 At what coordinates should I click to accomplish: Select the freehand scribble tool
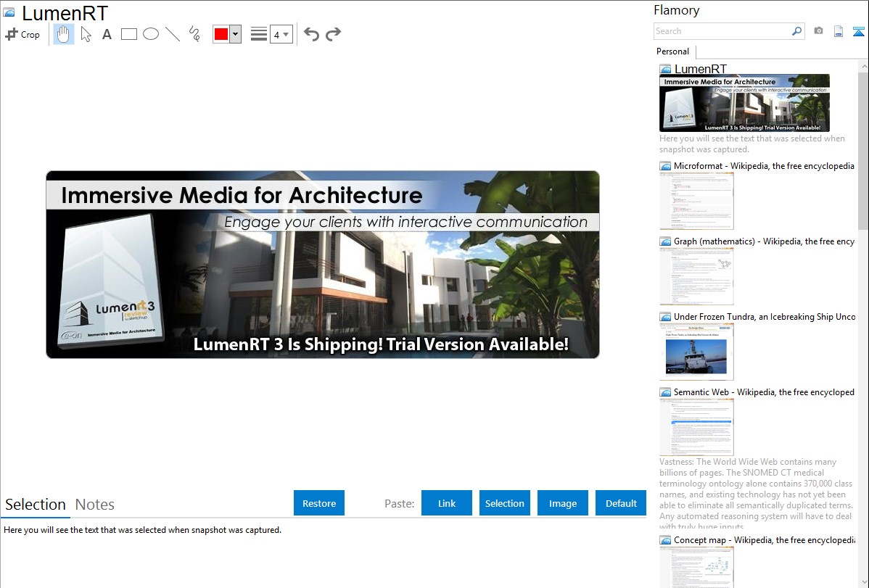(x=194, y=34)
